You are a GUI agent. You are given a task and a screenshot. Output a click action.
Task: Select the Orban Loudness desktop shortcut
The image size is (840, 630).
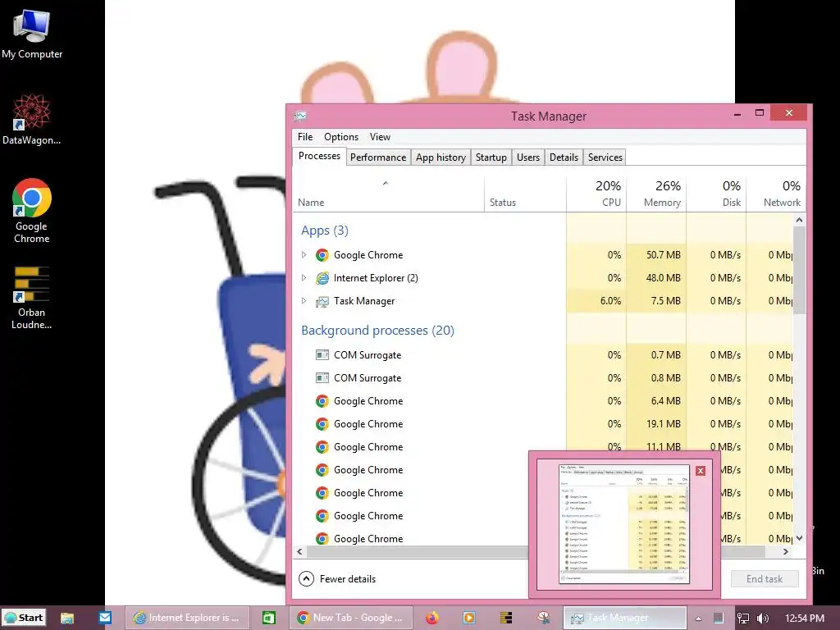click(32, 297)
